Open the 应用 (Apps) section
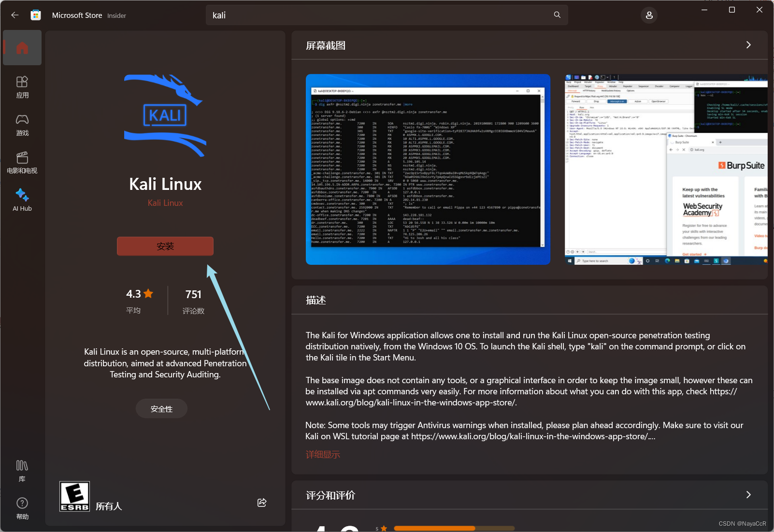 pyautogui.click(x=22, y=87)
